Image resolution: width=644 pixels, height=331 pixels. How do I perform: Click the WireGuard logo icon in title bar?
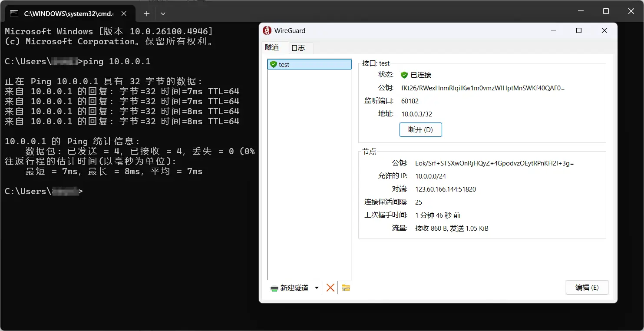(267, 30)
